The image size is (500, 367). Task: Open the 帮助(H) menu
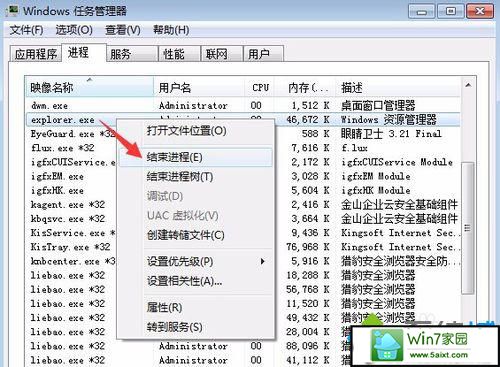(x=171, y=30)
